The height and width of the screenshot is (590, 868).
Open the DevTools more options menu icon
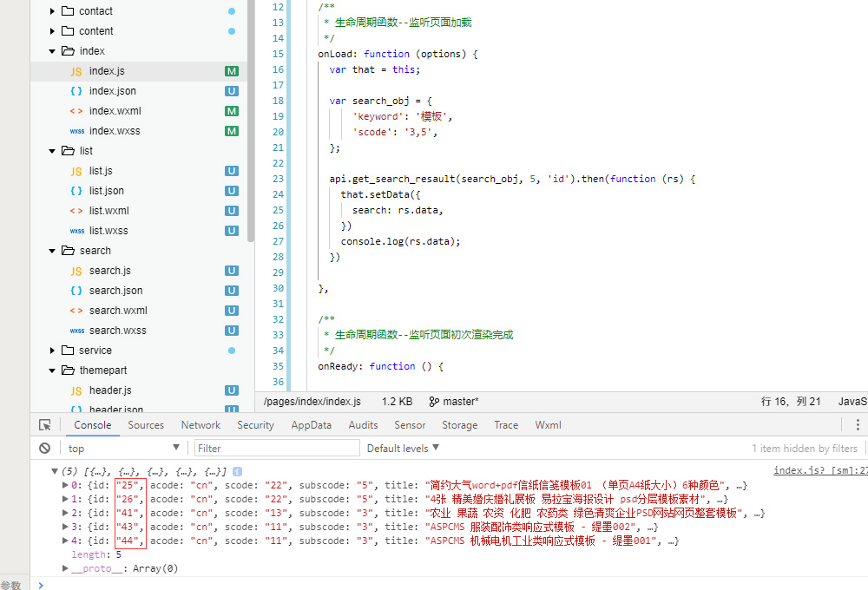pos(856,425)
